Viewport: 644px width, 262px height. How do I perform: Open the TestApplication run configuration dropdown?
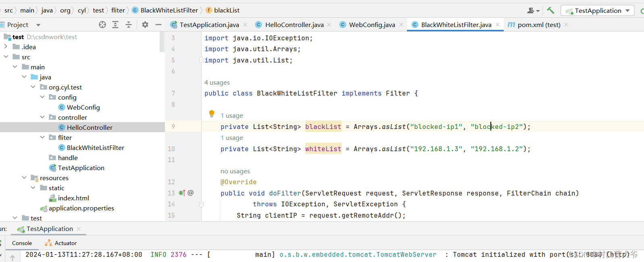(x=598, y=10)
